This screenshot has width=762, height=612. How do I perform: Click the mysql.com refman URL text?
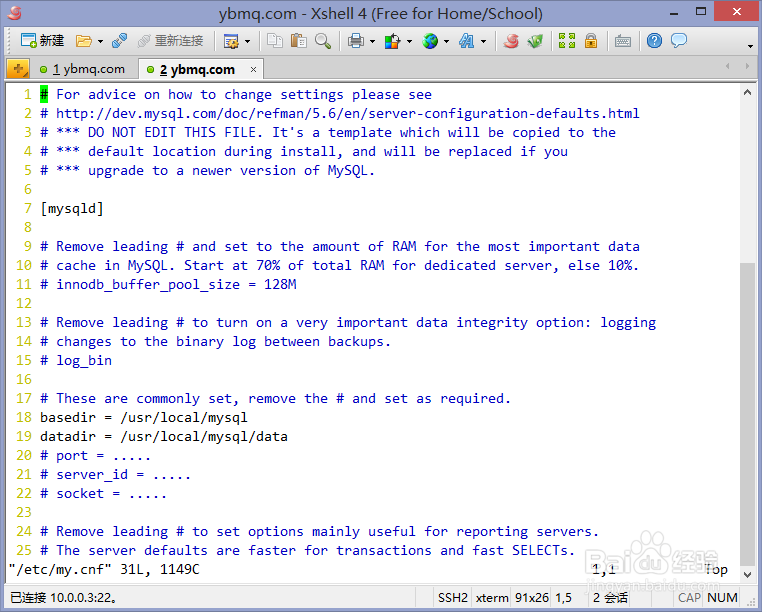347,113
